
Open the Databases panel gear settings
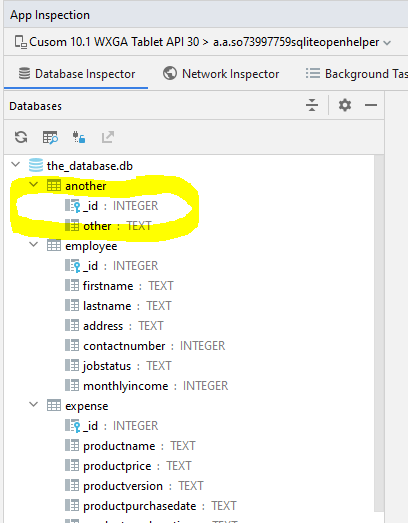tap(345, 105)
